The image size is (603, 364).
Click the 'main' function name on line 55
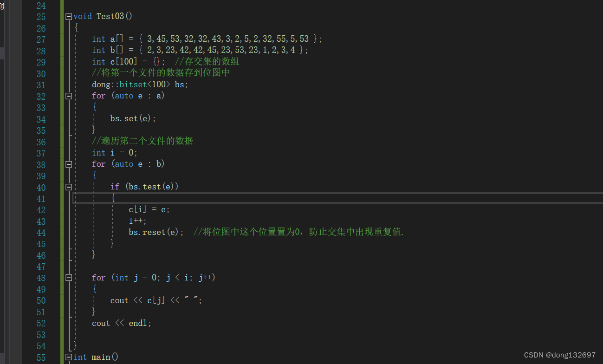click(x=101, y=357)
